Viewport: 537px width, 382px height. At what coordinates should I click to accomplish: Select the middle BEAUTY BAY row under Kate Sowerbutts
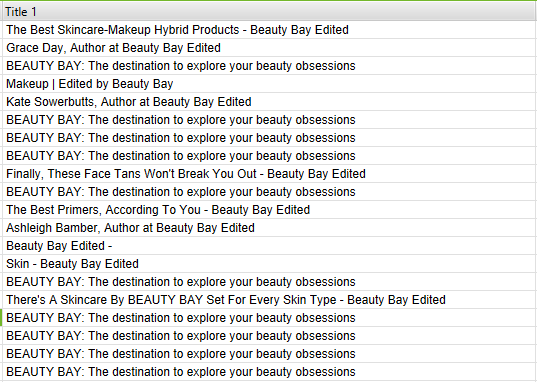pyautogui.click(x=269, y=138)
